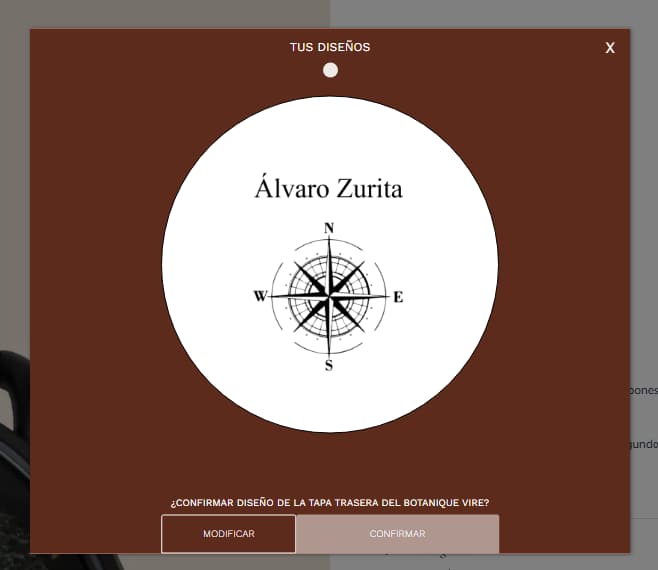Click the dimmed product image behind the modal
Image resolution: width=658 pixels, height=570 pixels.
14,450
